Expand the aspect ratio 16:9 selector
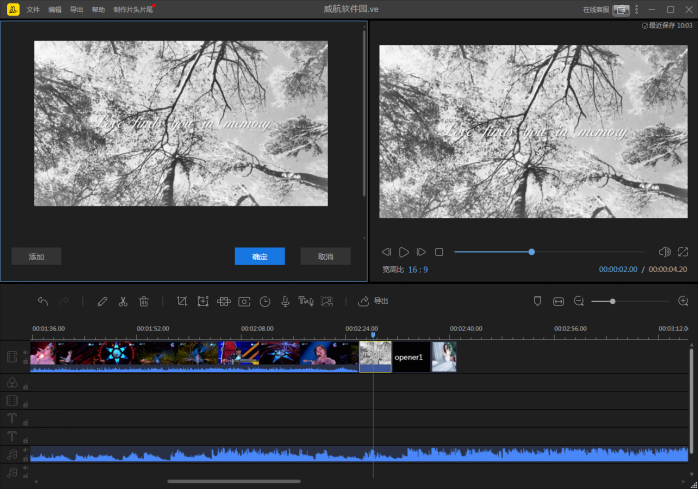Screen dimensions: 698x489 point(418,269)
